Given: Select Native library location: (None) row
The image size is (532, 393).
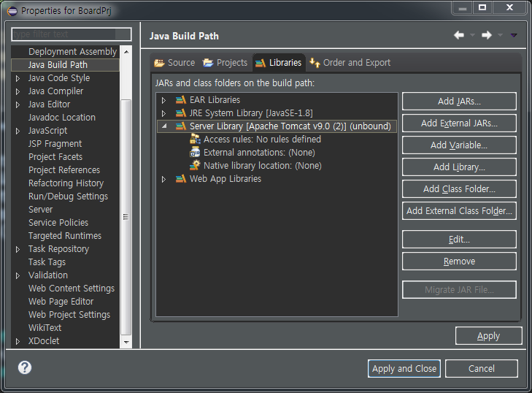Looking at the screenshot, I should point(262,166).
